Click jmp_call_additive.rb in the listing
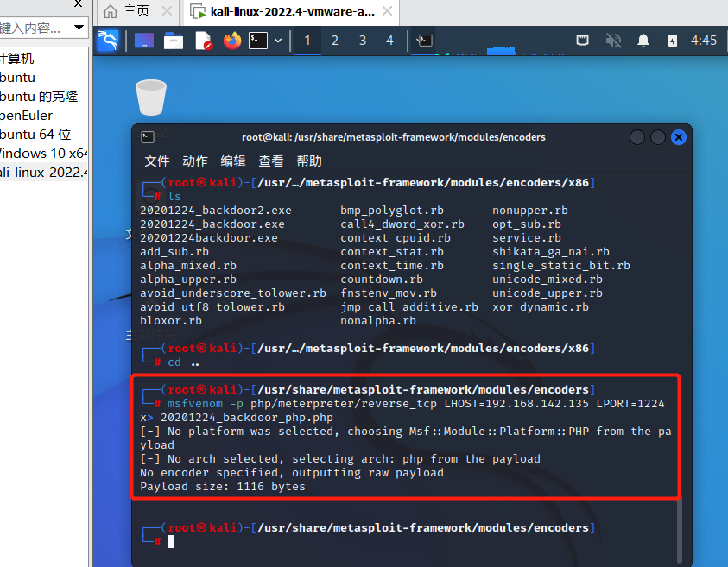 click(x=409, y=306)
